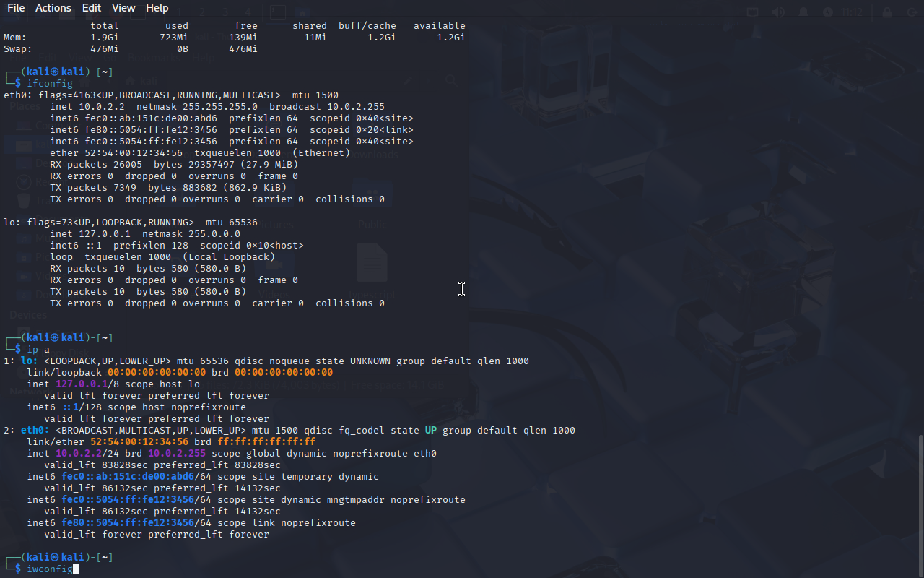This screenshot has height=578, width=924.
Task: Click 'qdisc fq_codel' on the eth0 line
Action: click(344, 431)
